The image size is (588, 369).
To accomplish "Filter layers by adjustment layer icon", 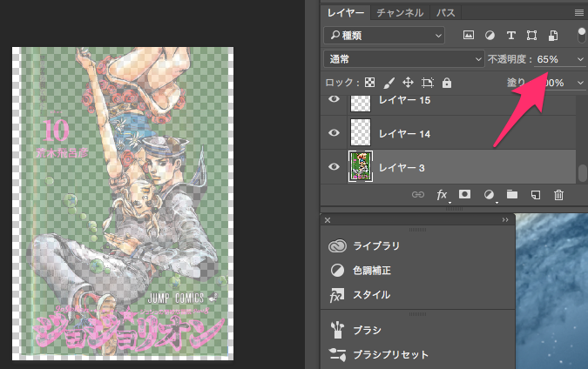I will 490,35.
